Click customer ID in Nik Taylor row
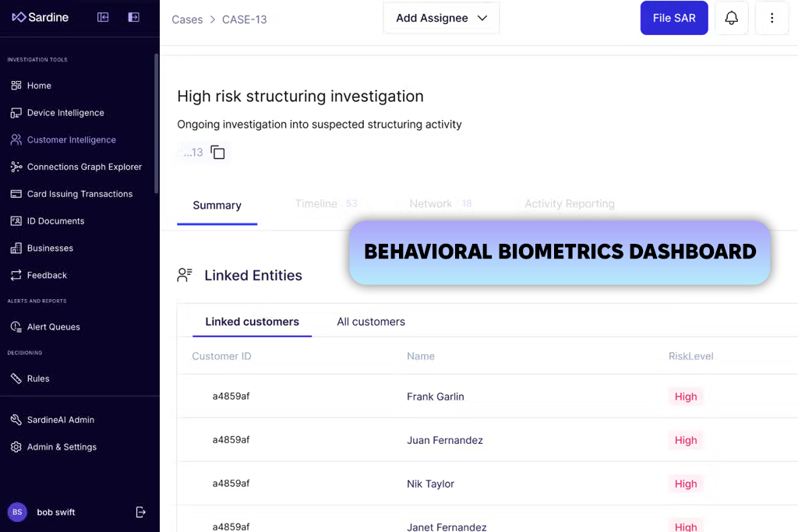798x532 pixels. point(231,484)
